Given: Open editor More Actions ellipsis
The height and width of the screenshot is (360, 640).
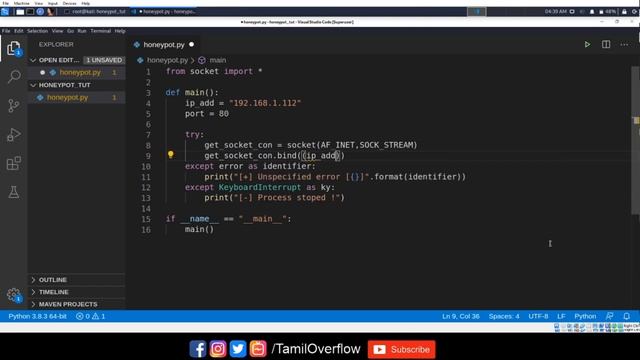Looking at the screenshot, I should (624, 44).
